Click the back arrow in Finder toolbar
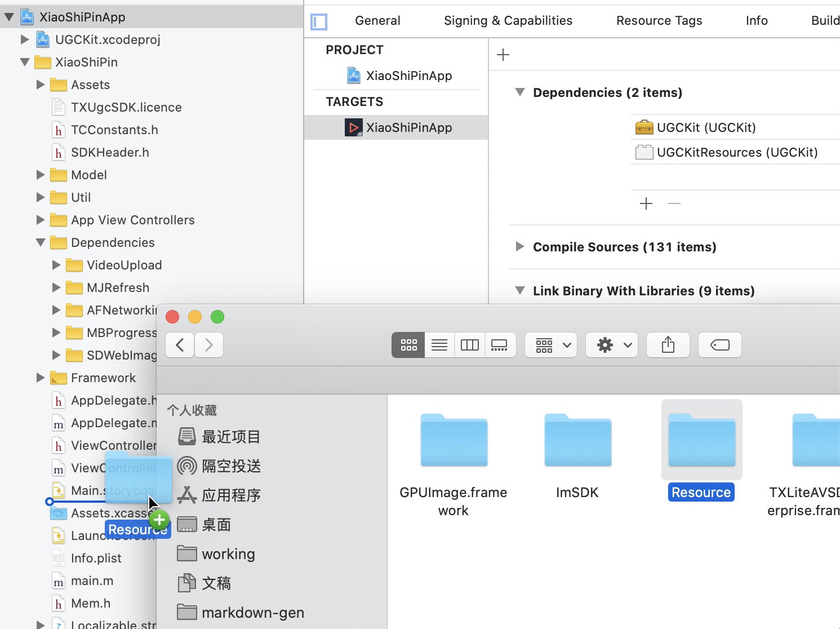 click(179, 345)
